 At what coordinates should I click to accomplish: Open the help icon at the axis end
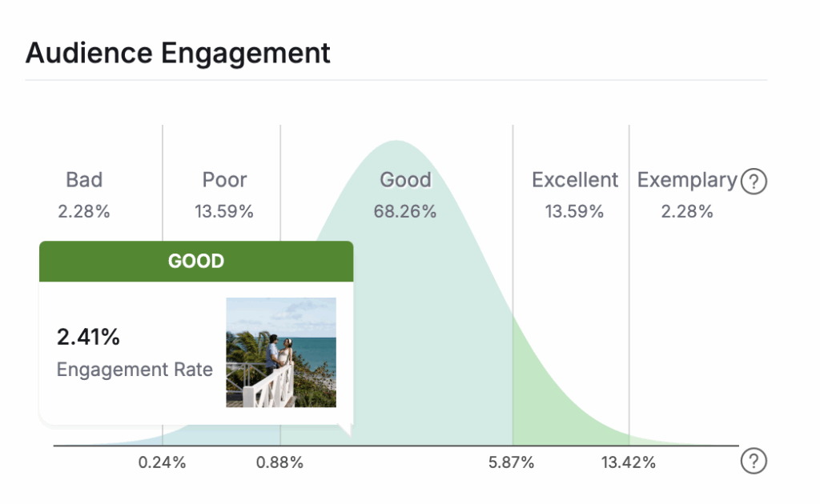pyautogui.click(x=754, y=461)
